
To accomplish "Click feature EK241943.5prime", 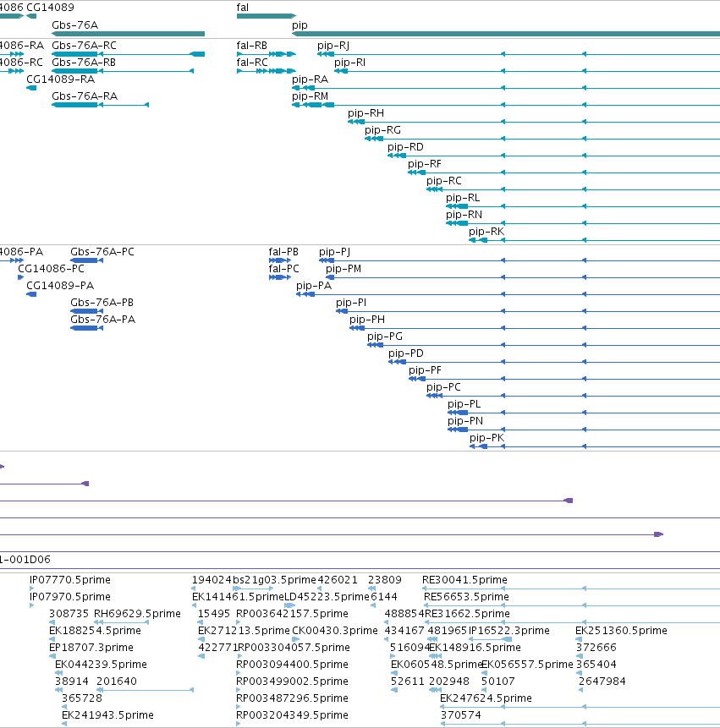I will (107, 715).
